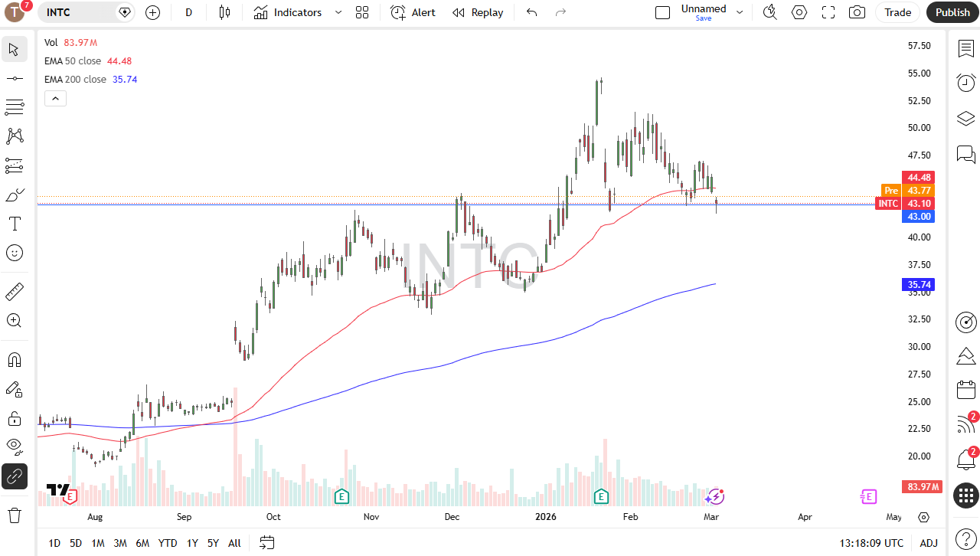The width and height of the screenshot is (980, 556).
Task: Toggle ADJ adjusted data button
Action: coord(929,543)
